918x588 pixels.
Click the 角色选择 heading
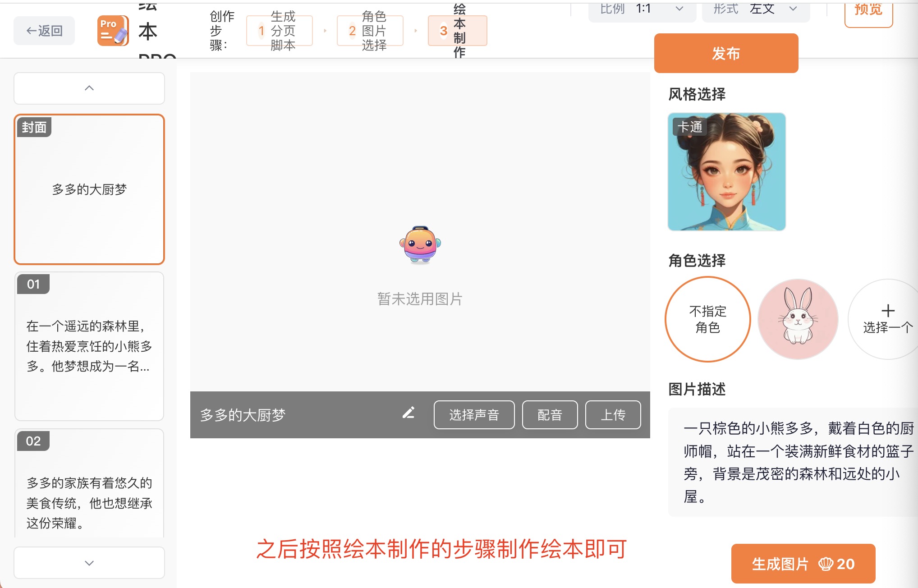(697, 261)
